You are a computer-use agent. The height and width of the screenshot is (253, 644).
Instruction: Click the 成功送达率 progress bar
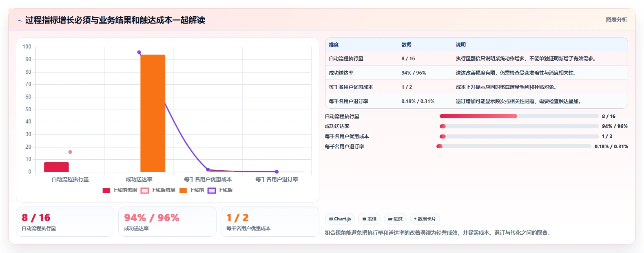click(519, 126)
